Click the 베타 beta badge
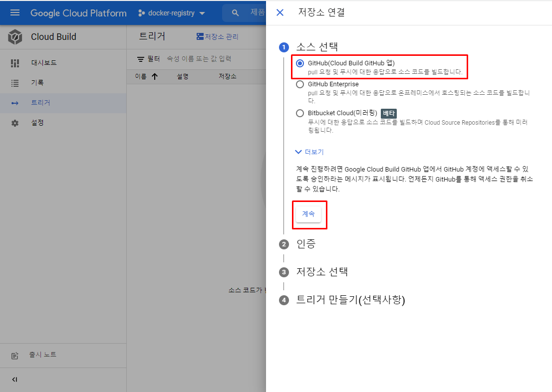The image size is (552, 392). point(389,113)
